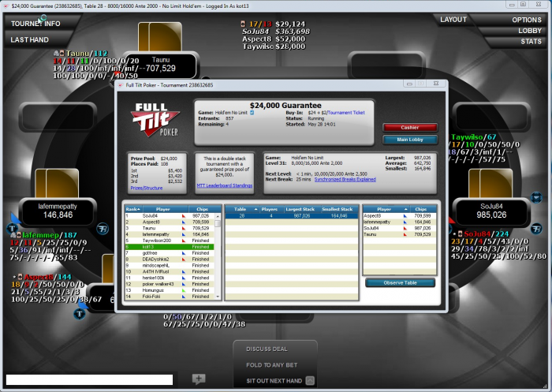552x392 pixels.
Task: Click the blue round icon above SoJu84's seat
Action: click(x=536, y=198)
